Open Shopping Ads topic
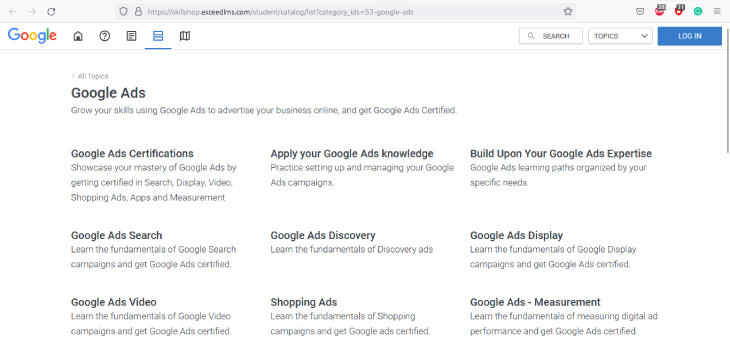 [304, 302]
